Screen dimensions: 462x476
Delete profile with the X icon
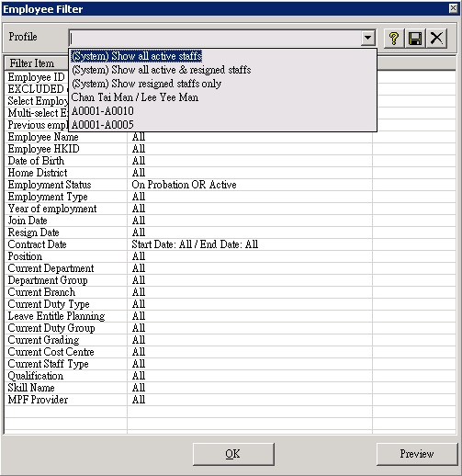(436, 39)
